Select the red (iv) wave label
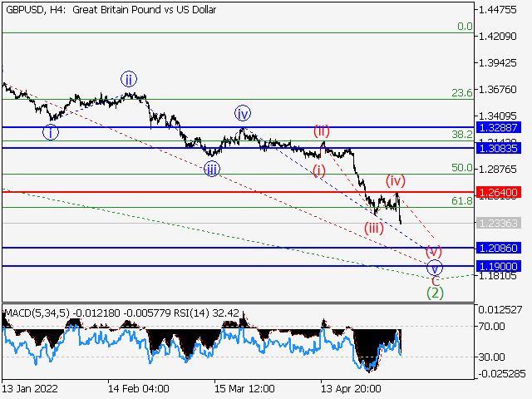Screen dimensions: 532x399 (x=396, y=180)
